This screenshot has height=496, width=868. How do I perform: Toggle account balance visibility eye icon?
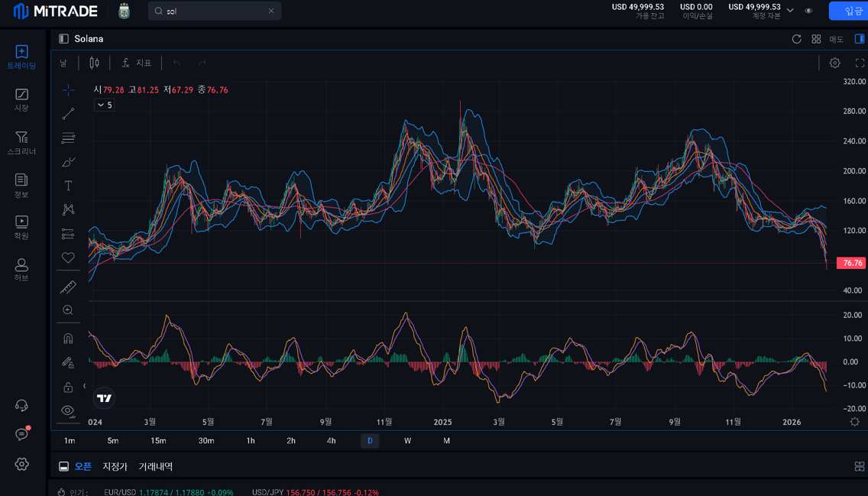click(x=808, y=11)
